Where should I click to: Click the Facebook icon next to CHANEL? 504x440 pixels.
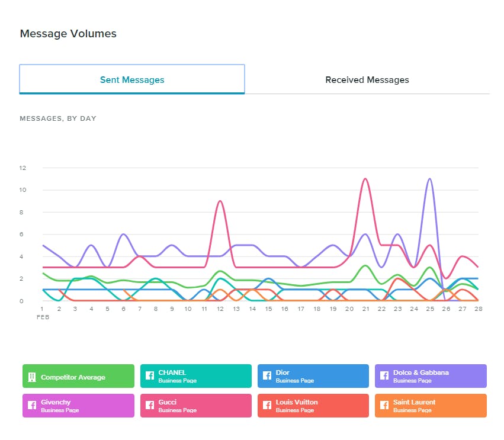click(x=149, y=375)
